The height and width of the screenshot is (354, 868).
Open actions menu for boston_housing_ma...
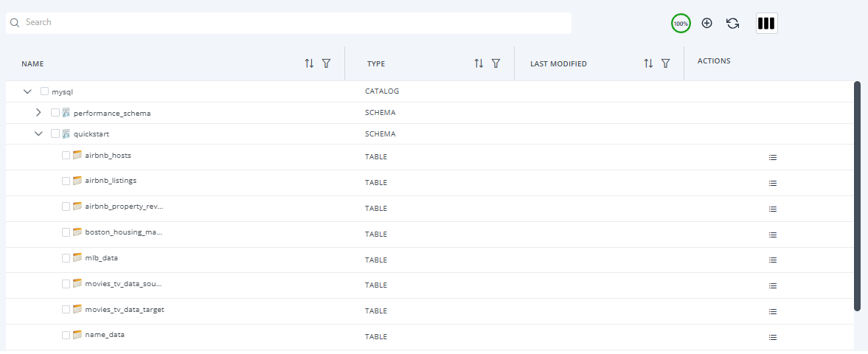point(773,235)
